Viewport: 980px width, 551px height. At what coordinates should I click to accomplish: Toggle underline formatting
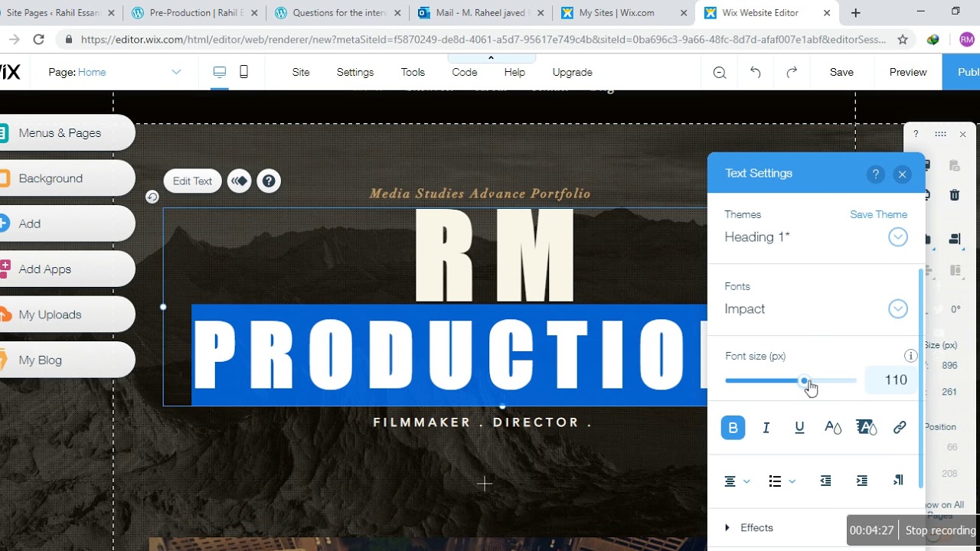click(x=799, y=428)
